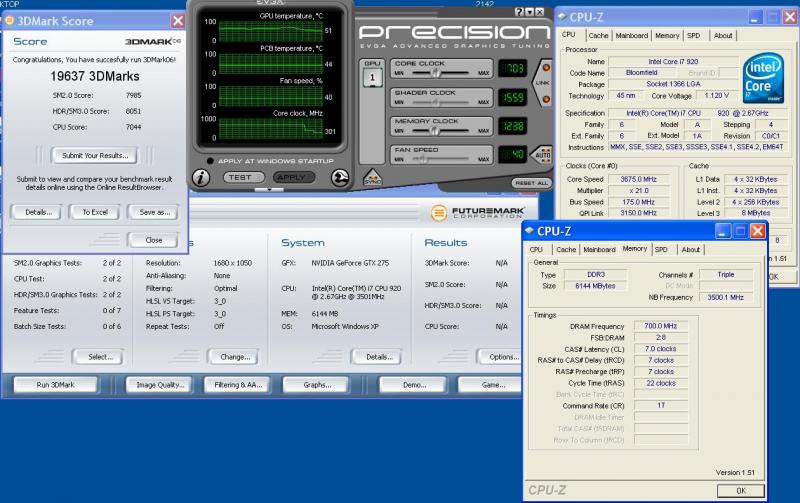This screenshot has width=800, height=503.
Task: Click the Futuremark Corporation logo
Action: tap(478, 212)
